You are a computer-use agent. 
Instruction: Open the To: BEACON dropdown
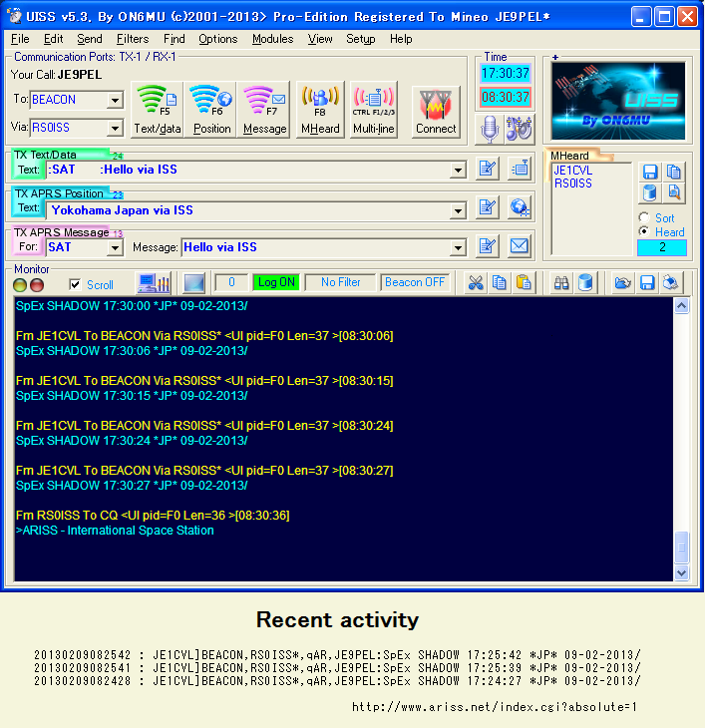tap(114, 100)
